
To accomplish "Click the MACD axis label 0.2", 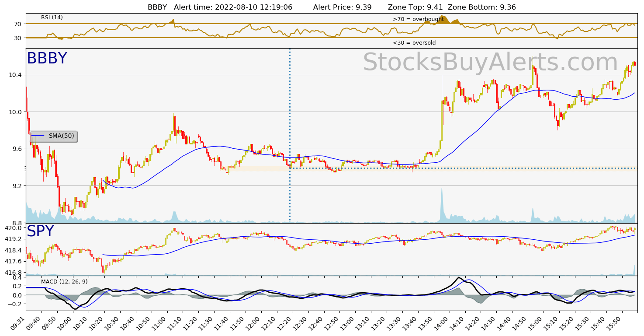I will [x=17, y=286].
